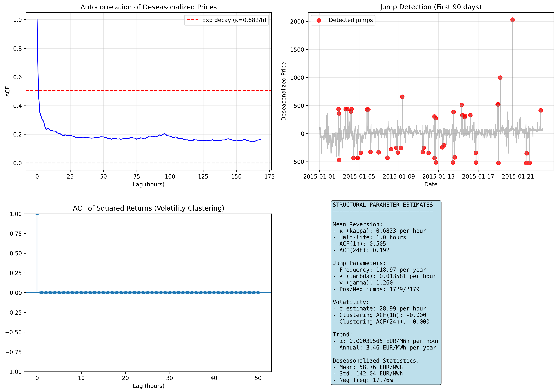Click the σ estimate 28.99 per hour text
Viewport: 557px width, 392px height.
click(x=379, y=309)
